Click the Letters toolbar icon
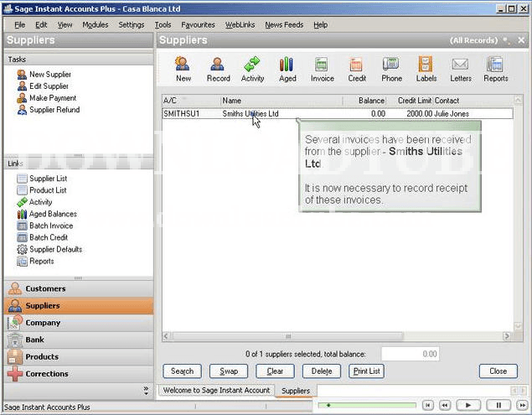 tap(461, 70)
